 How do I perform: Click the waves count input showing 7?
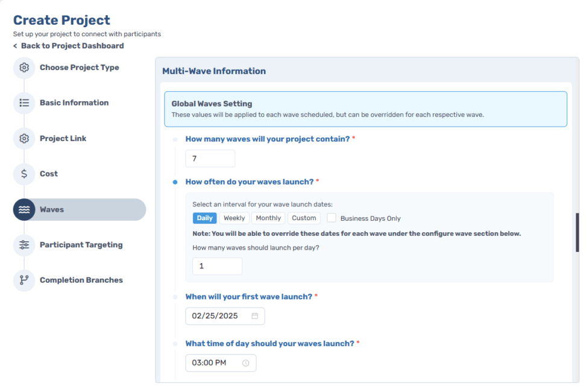click(210, 158)
